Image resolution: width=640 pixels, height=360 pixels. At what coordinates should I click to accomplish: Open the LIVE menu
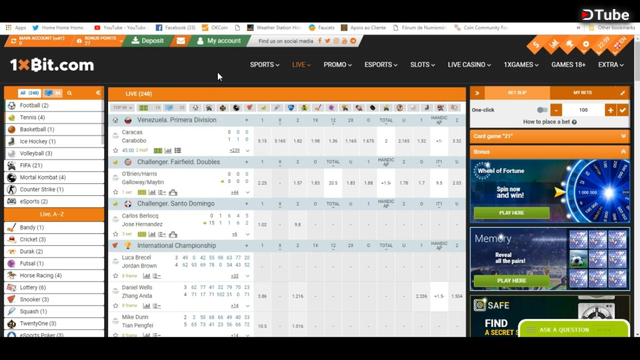pyautogui.click(x=301, y=64)
